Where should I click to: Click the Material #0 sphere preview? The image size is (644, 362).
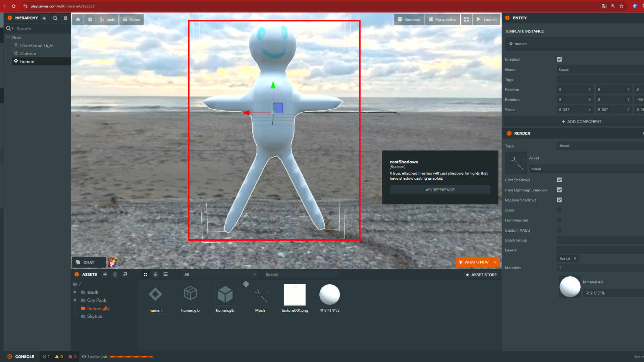pyautogui.click(x=570, y=287)
